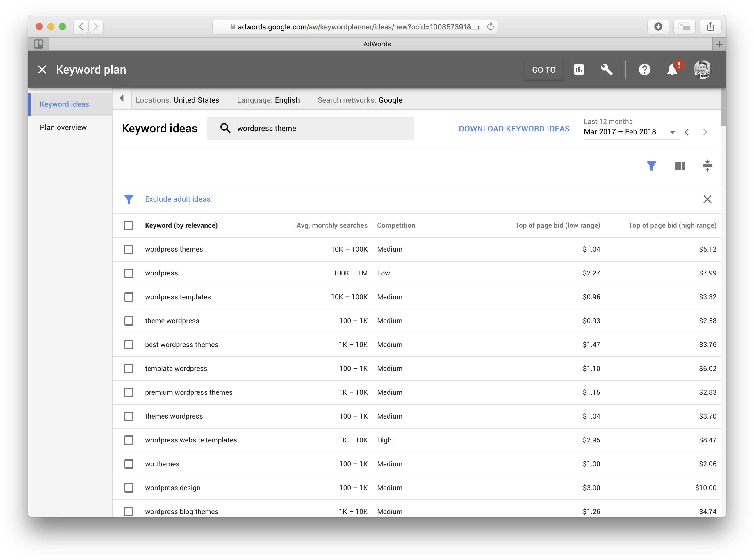Select all keywords with header checkbox
Image resolution: width=754 pixels, height=560 pixels.
click(x=129, y=225)
